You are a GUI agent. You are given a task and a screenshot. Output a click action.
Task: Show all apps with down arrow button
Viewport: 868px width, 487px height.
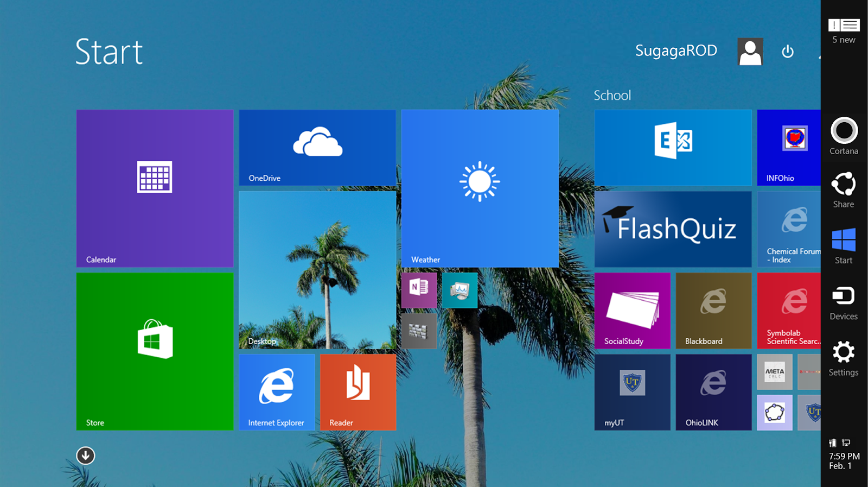[x=85, y=456]
